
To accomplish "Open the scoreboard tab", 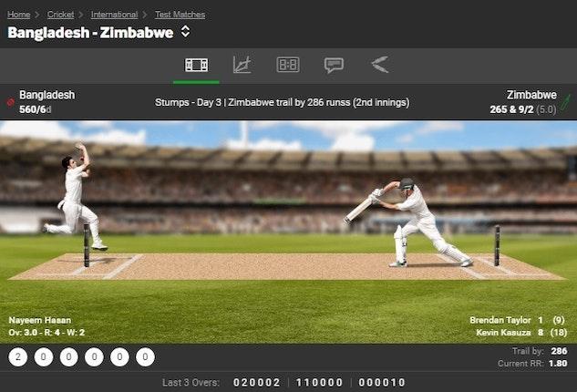I will (288, 65).
